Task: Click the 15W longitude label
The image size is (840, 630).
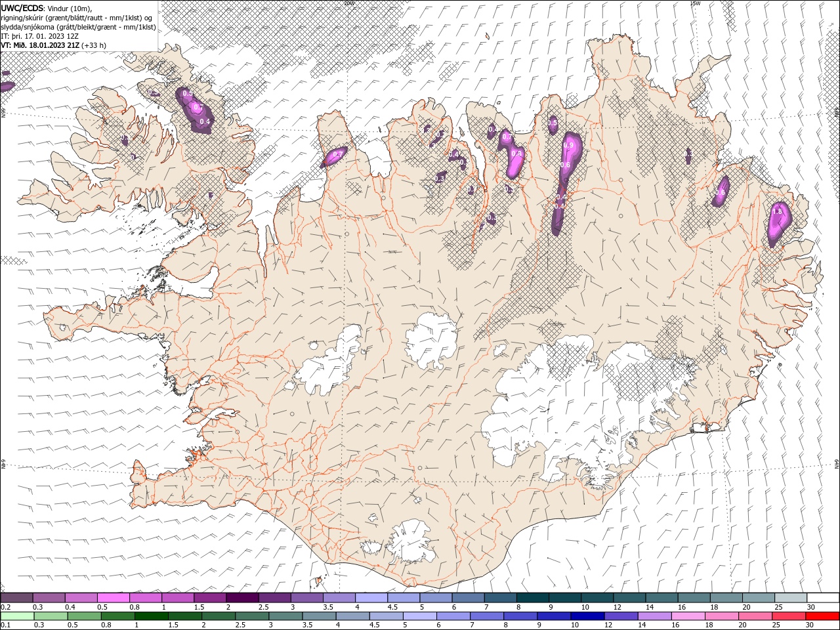Action: (695, 3)
